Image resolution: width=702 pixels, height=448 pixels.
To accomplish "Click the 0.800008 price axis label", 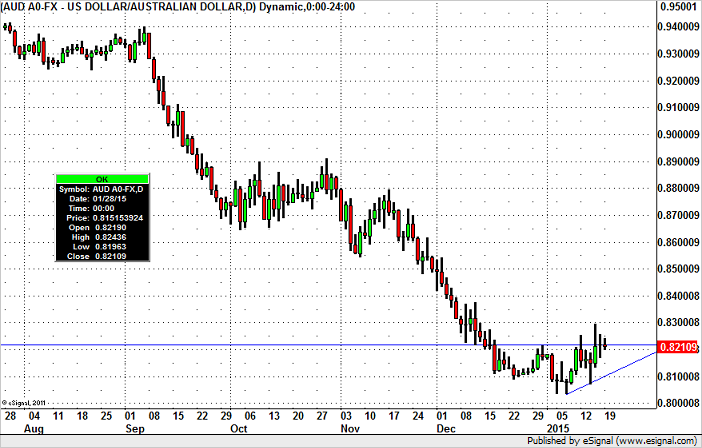I will pyautogui.click(x=678, y=403).
